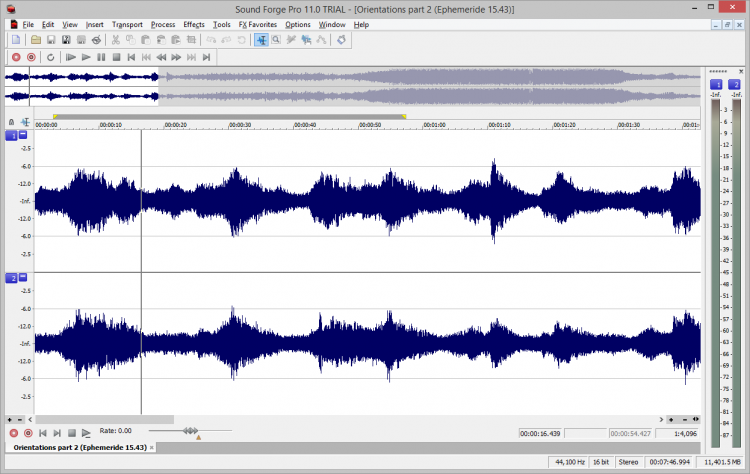Viewport: 750px width, 474px height.
Task: Toggle channel 2 button in level meters
Action: [x=734, y=85]
